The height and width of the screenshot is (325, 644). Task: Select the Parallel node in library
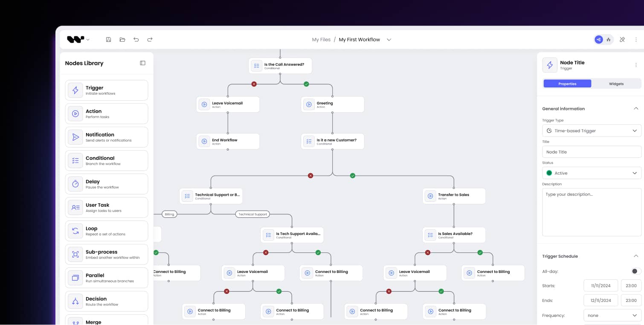point(107,278)
